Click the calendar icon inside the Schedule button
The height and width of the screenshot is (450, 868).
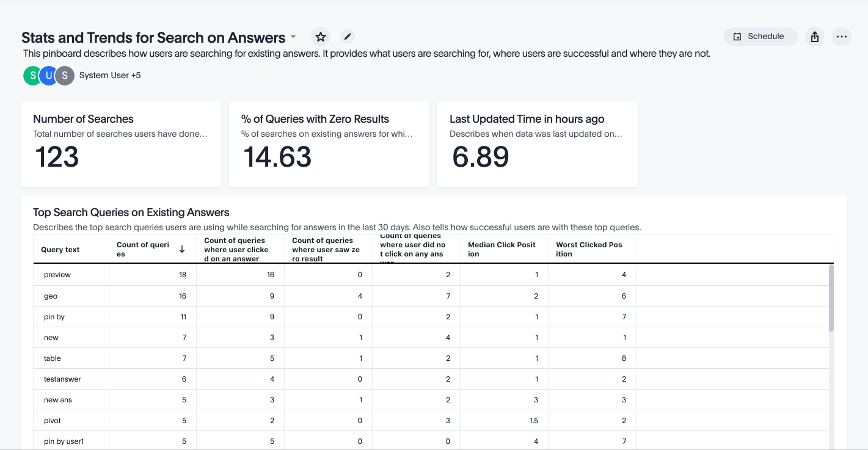pos(739,37)
